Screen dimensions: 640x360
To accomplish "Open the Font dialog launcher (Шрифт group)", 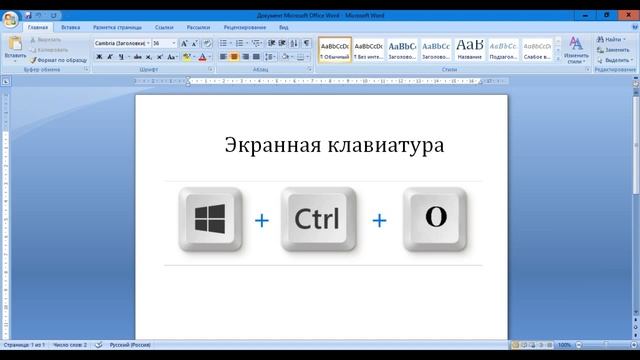I will click(211, 69).
